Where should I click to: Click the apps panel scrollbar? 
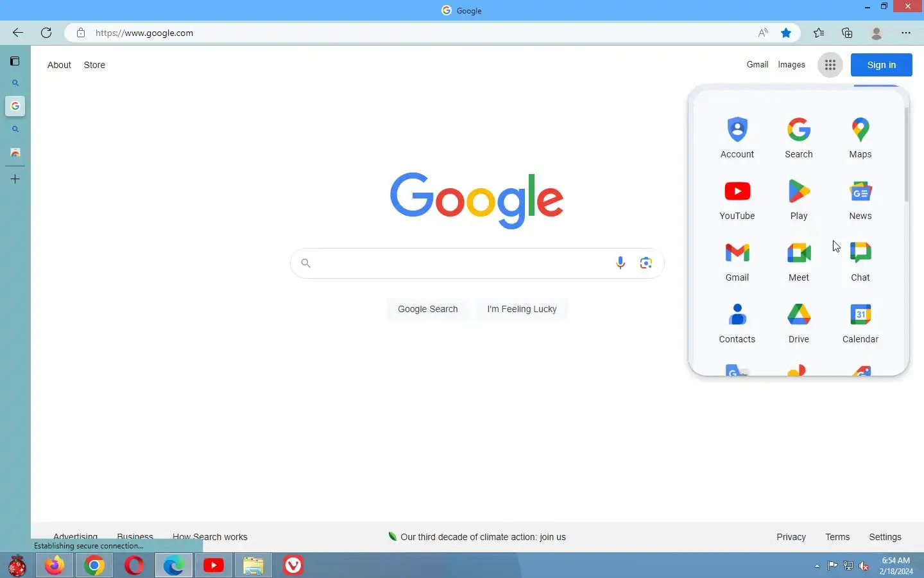tap(906, 155)
